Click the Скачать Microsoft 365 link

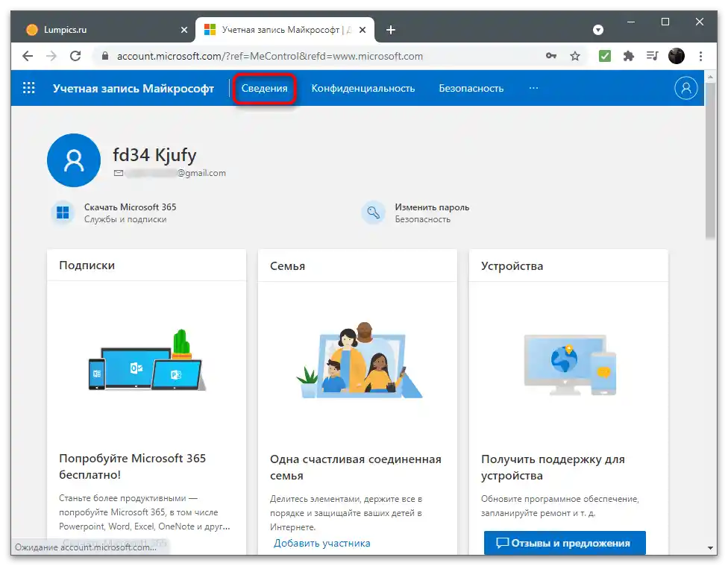(130, 207)
